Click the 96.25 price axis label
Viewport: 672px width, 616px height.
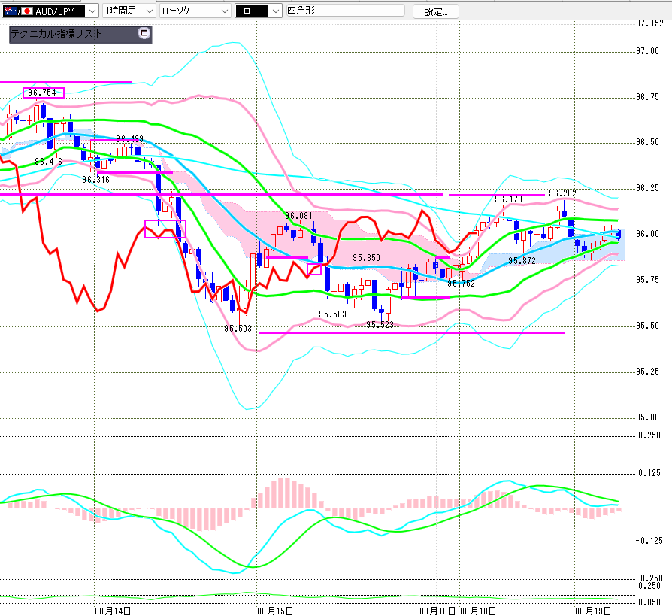[x=648, y=188]
